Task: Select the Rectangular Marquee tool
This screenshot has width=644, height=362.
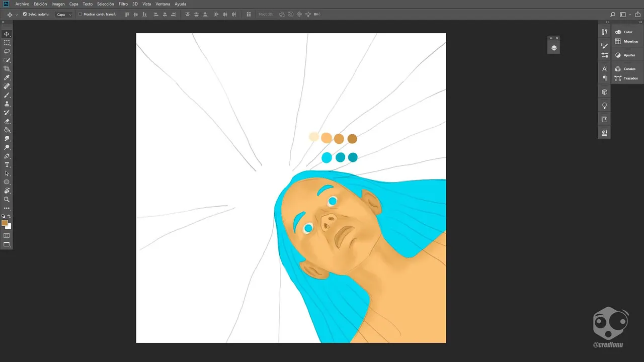Action: click(x=7, y=43)
